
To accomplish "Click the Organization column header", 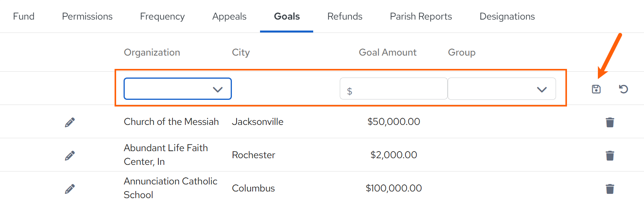I will [152, 52].
